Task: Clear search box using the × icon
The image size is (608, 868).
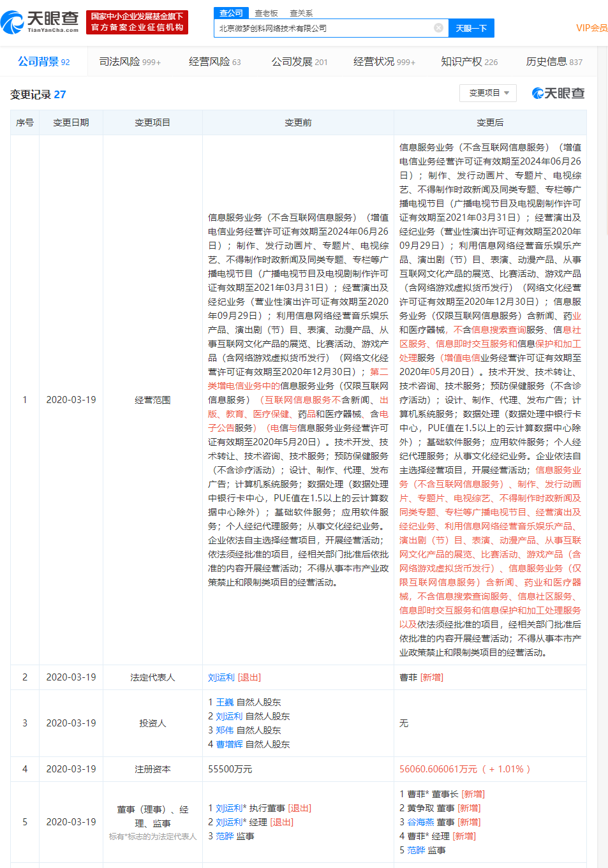Action: click(438, 27)
